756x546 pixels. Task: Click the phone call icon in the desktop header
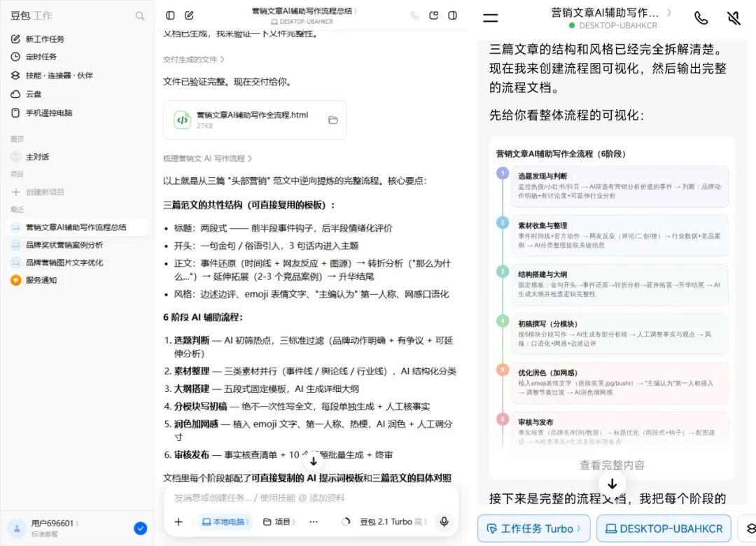(x=414, y=15)
